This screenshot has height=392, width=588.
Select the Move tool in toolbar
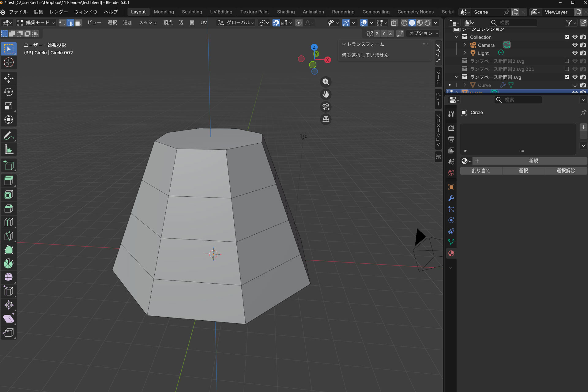pyautogui.click(x=9, y=78)
